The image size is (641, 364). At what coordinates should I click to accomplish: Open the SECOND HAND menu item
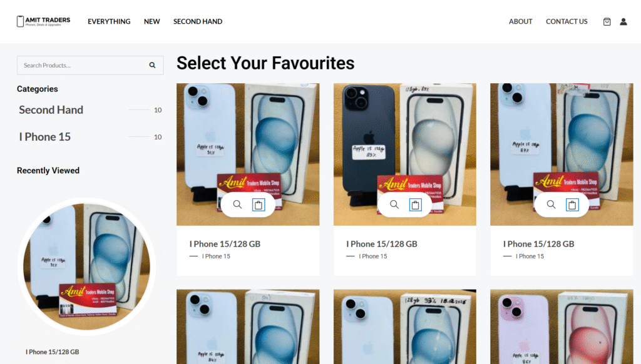[198, 21]
